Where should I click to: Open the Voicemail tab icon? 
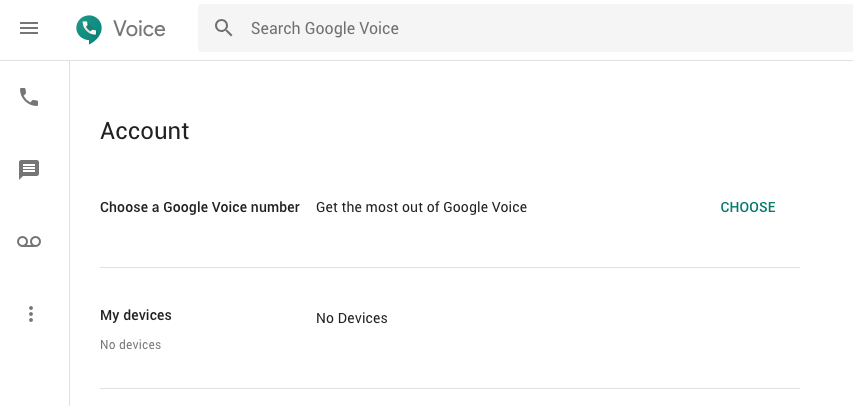coord(29,242)
